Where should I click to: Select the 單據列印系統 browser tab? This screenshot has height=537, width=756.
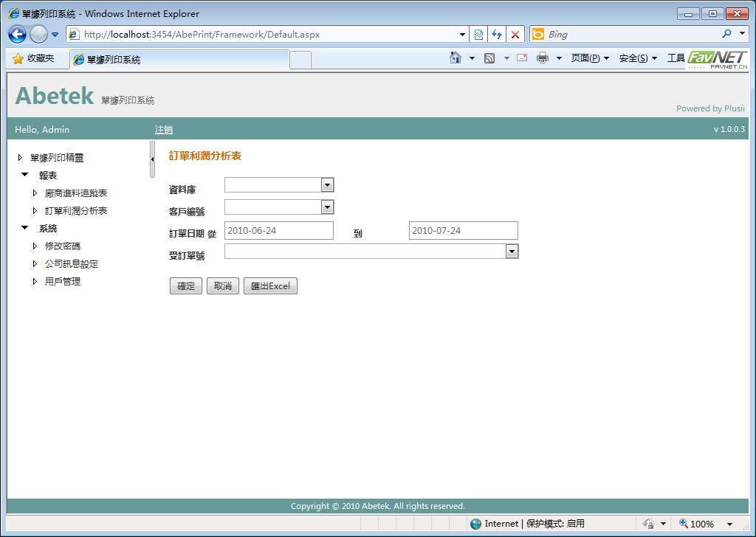[179, 60]
